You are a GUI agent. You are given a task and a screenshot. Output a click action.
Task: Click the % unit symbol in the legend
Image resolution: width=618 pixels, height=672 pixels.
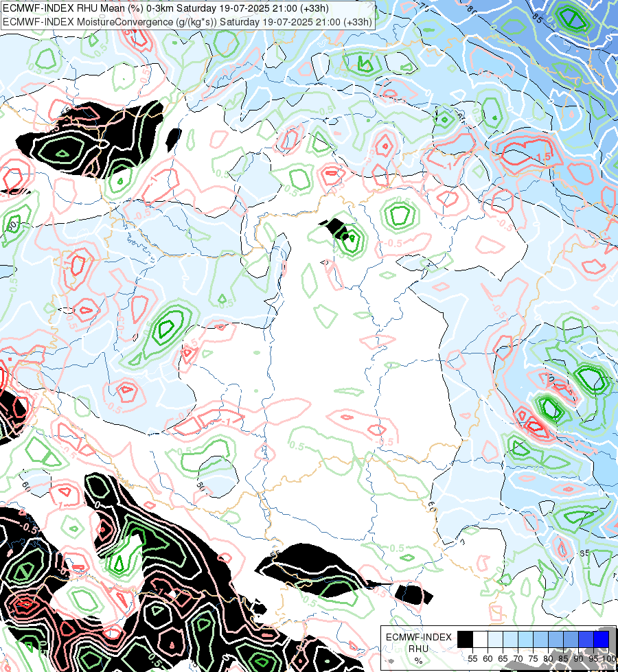418,660
